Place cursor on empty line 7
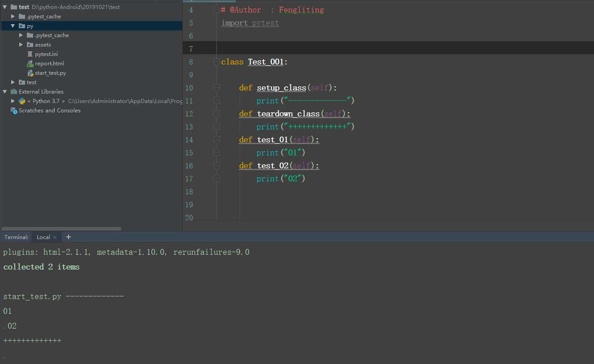The image size is (594, 364). pyautogui.click(x=388, y=48)
